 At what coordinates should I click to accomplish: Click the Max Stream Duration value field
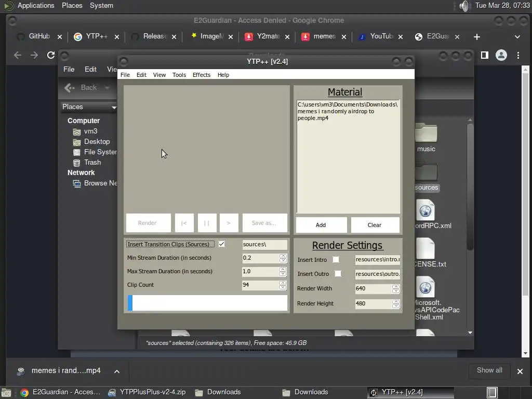pyautogui.click(x=260, y=271)
